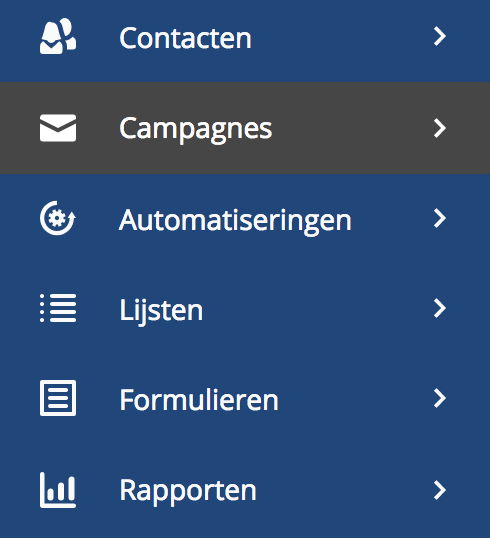Expand the Formulieren chevron arrow
Viewport: 490px width, 538px height.
click(x=440, y=398)
